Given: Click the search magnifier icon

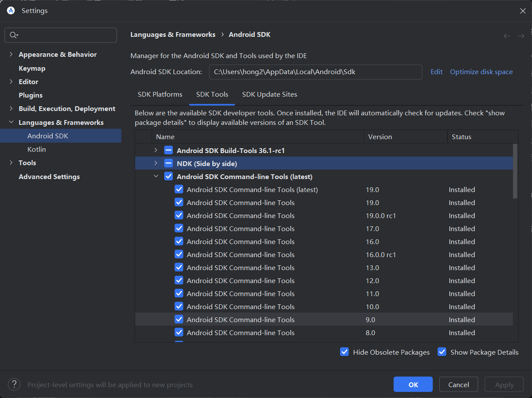Looking at the screenshot, I should (13, 35).
